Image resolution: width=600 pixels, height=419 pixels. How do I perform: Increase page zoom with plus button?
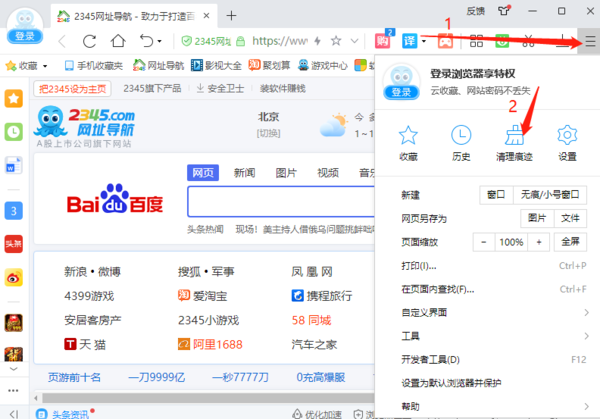point(539,242)
